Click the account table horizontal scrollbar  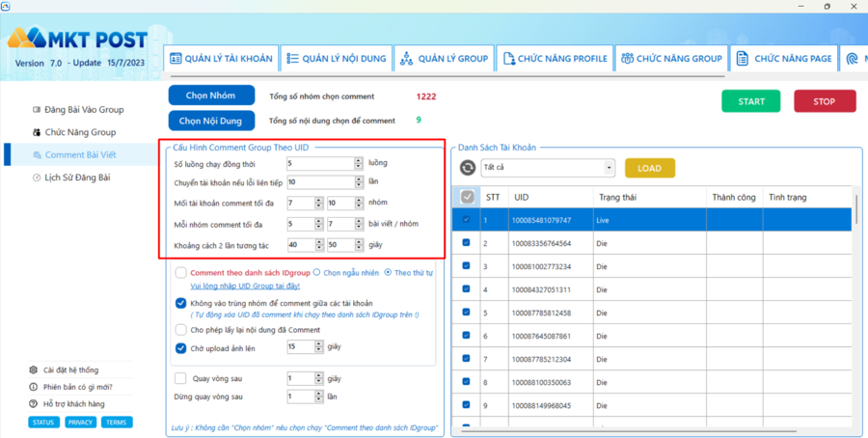pos(629,431)
